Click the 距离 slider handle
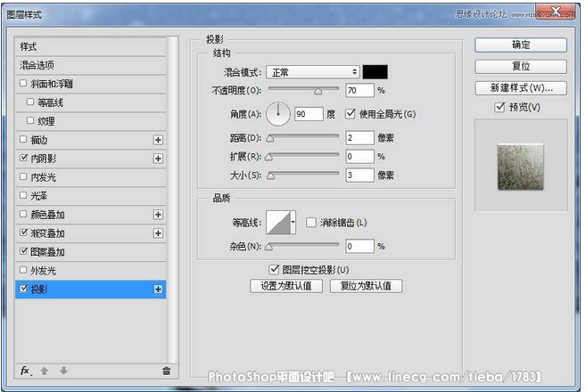The image size is (586, 392). (x=270, y=138)
